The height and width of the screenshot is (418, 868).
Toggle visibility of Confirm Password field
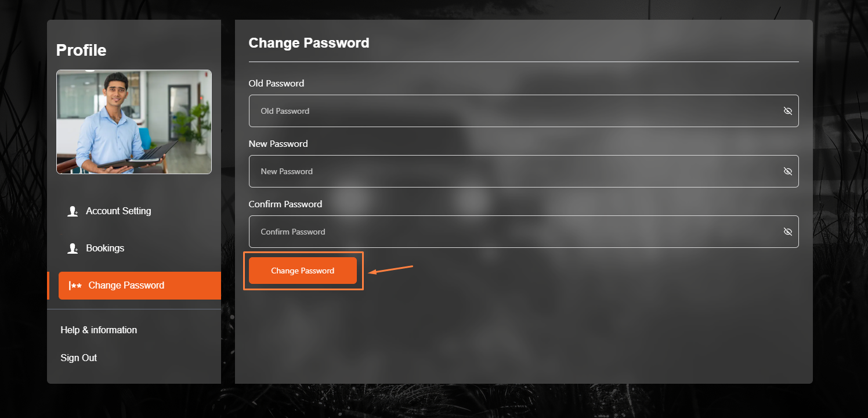click(x=787, y=232)
